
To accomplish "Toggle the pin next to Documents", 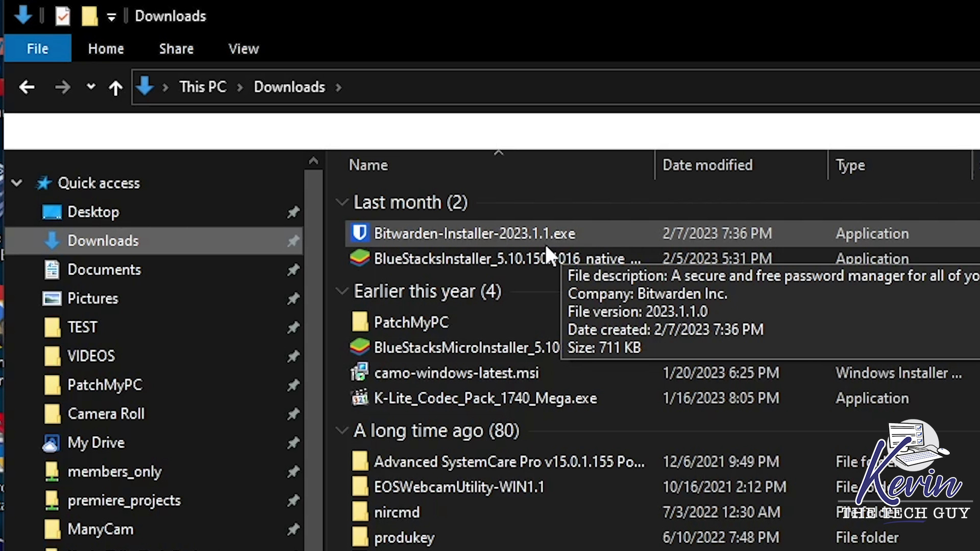I will (293, 269).
